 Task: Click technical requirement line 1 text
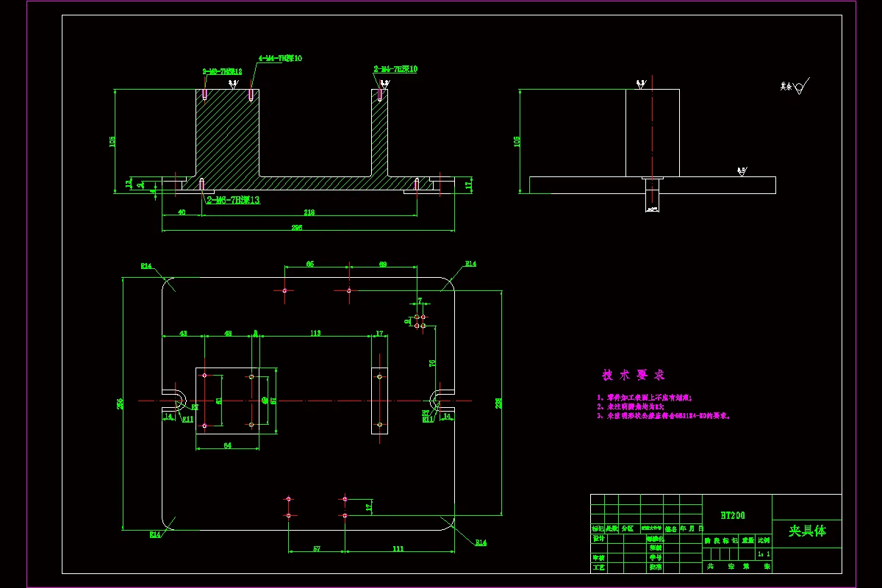click(x=645, y=397)
